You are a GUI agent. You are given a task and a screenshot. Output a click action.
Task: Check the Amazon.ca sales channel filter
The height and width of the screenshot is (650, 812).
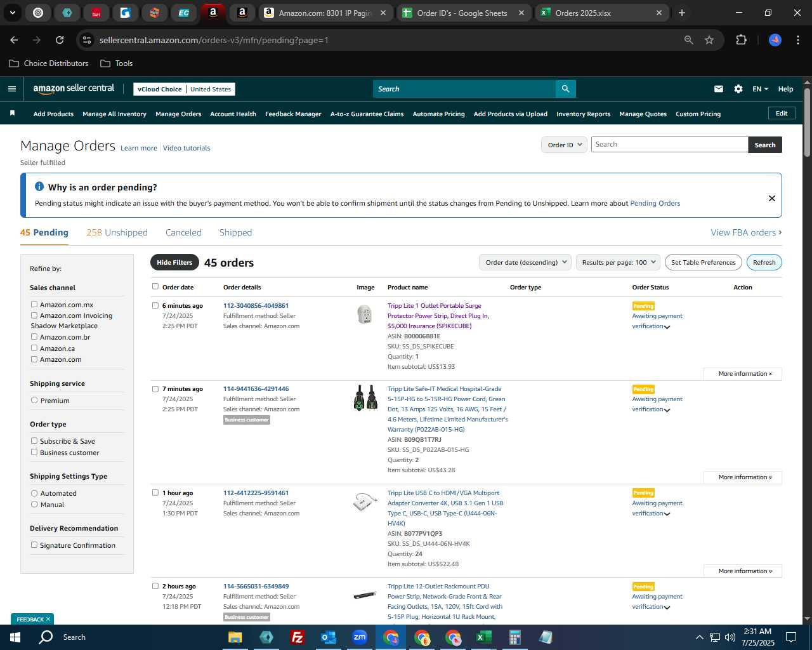[34, 348]
